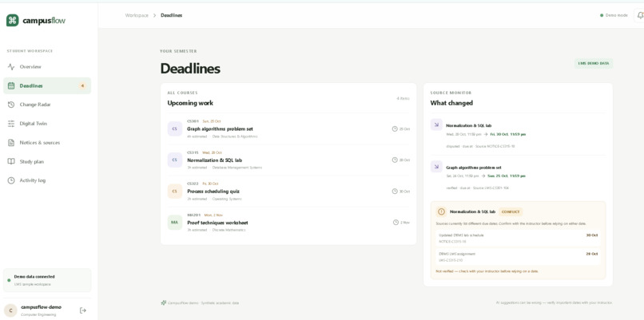
Task: Click the orange CS avatar for CS322
Action: pyautogui.click(x=174, y=192)
